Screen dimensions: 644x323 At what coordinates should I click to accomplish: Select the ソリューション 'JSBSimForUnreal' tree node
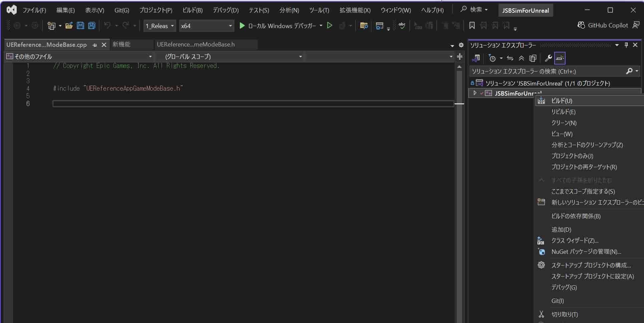click(x=548, y=83)
